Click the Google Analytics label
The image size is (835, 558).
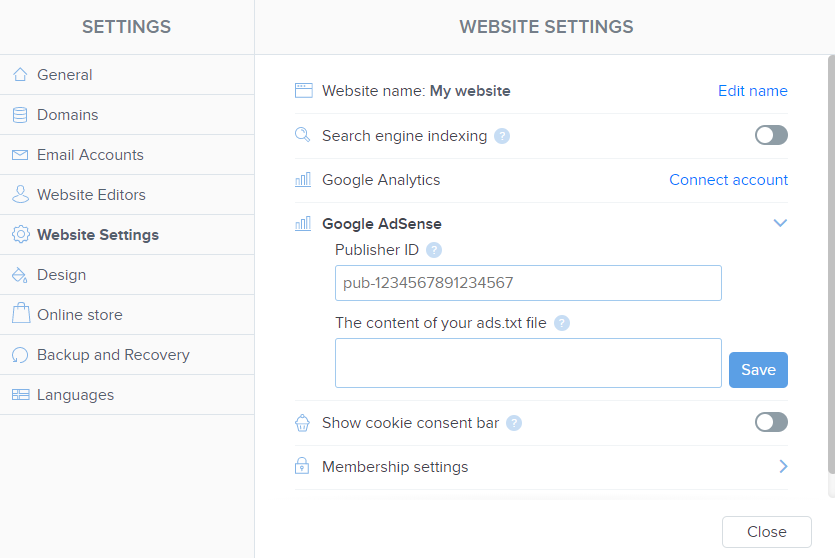coord(381,180)
